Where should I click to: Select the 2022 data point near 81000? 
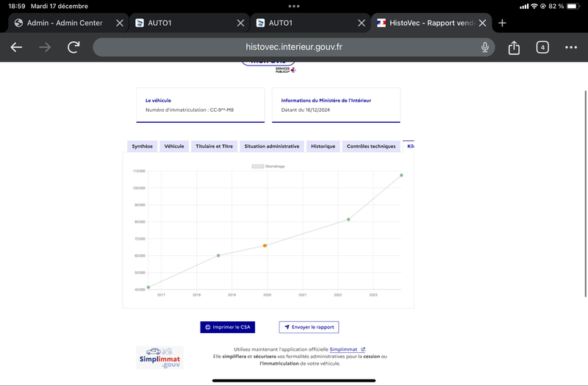coord(348,219)
